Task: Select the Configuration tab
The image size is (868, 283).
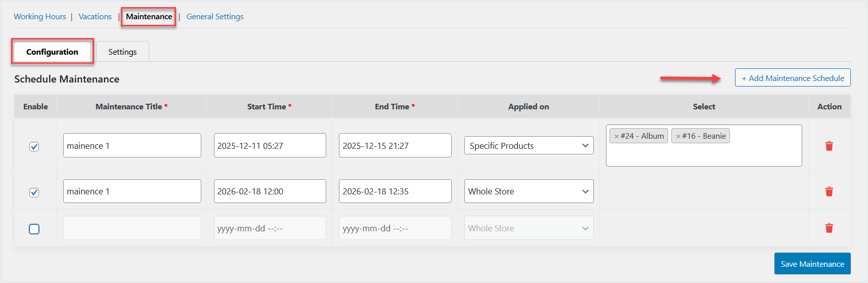Action: tap(52, 52)
